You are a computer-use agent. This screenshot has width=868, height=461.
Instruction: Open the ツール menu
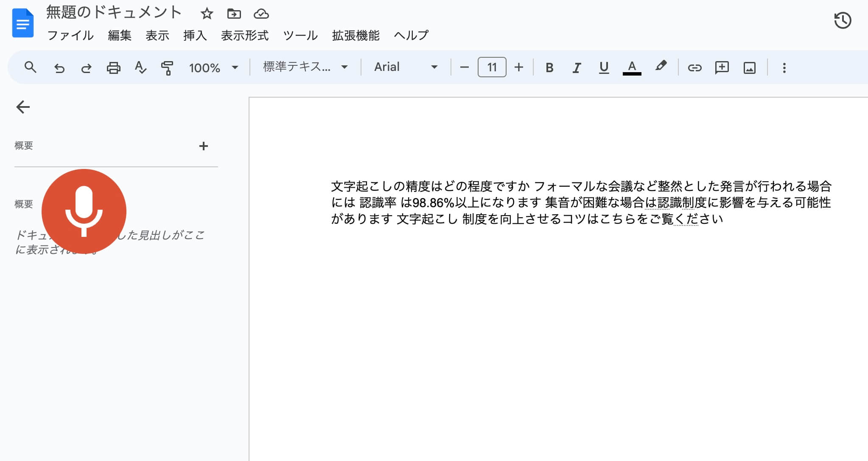click(300, 36)
